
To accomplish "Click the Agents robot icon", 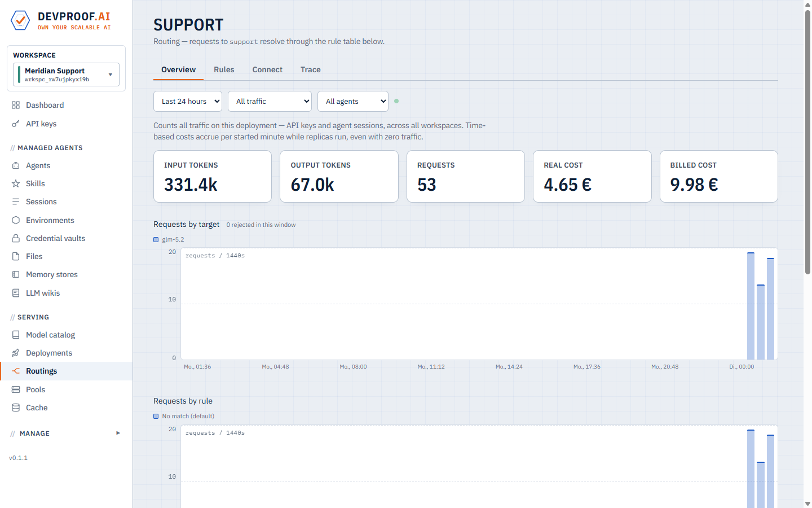I will point(16,165).
